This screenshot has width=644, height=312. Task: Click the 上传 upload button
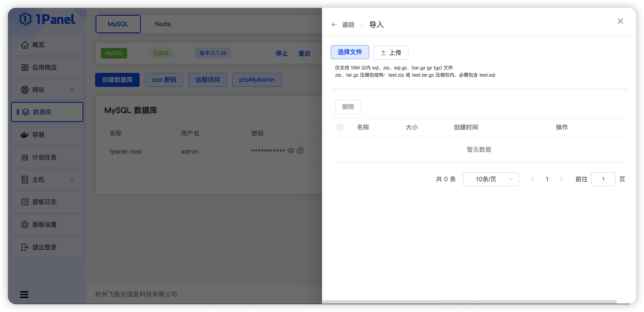(391, 53)
